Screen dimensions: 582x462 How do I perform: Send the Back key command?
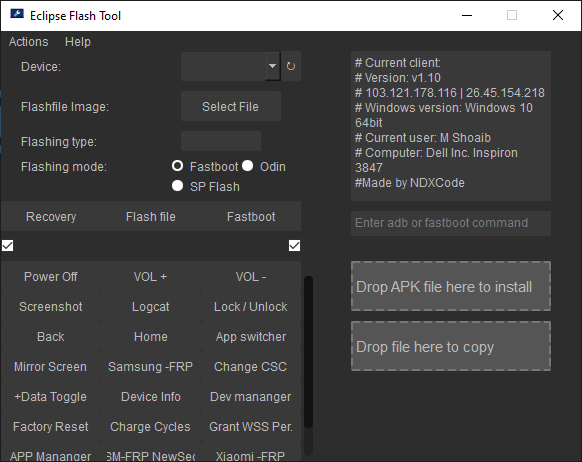pos(51,337)
